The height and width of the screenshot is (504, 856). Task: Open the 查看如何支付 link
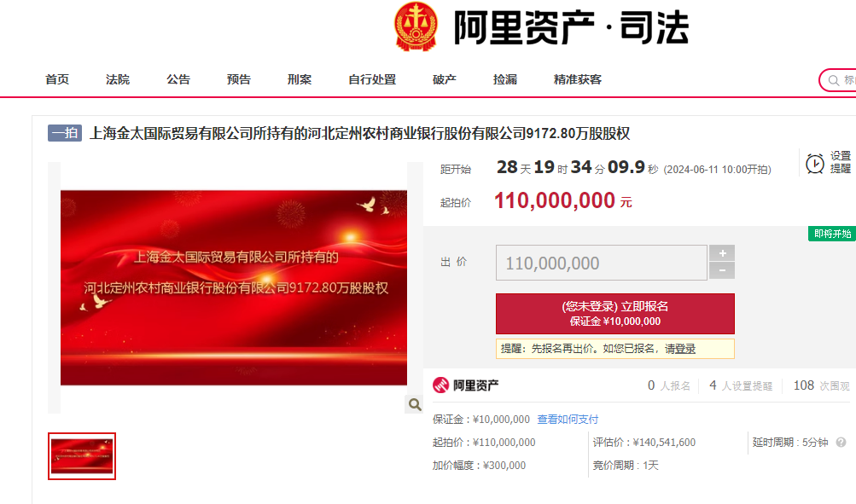click(x=568, y=419)
